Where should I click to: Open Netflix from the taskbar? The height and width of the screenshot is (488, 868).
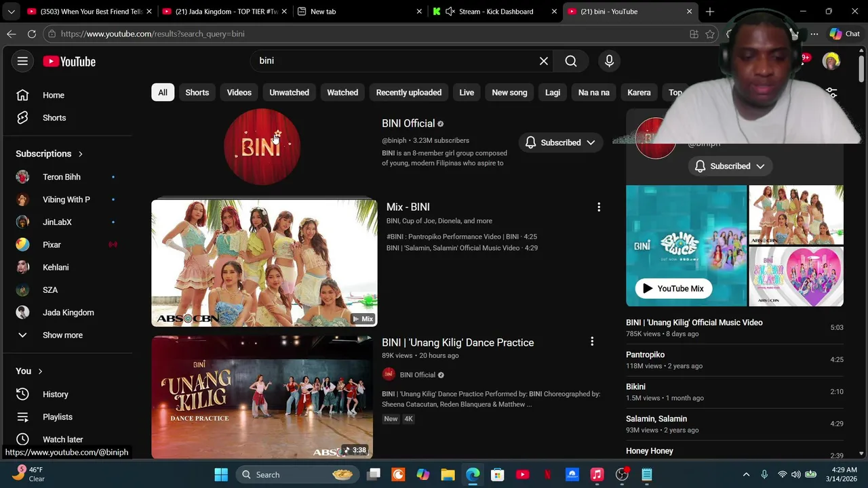coord(547,474)
